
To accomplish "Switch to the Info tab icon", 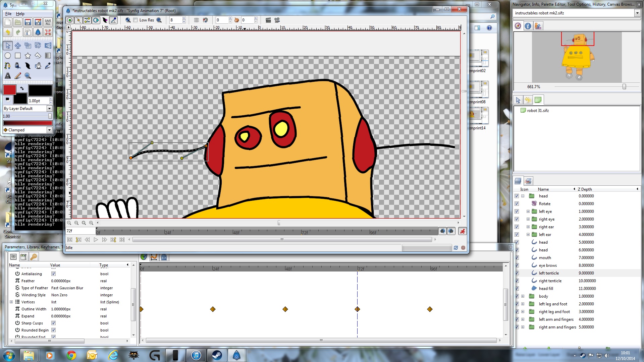I will (x=528, y=26).
